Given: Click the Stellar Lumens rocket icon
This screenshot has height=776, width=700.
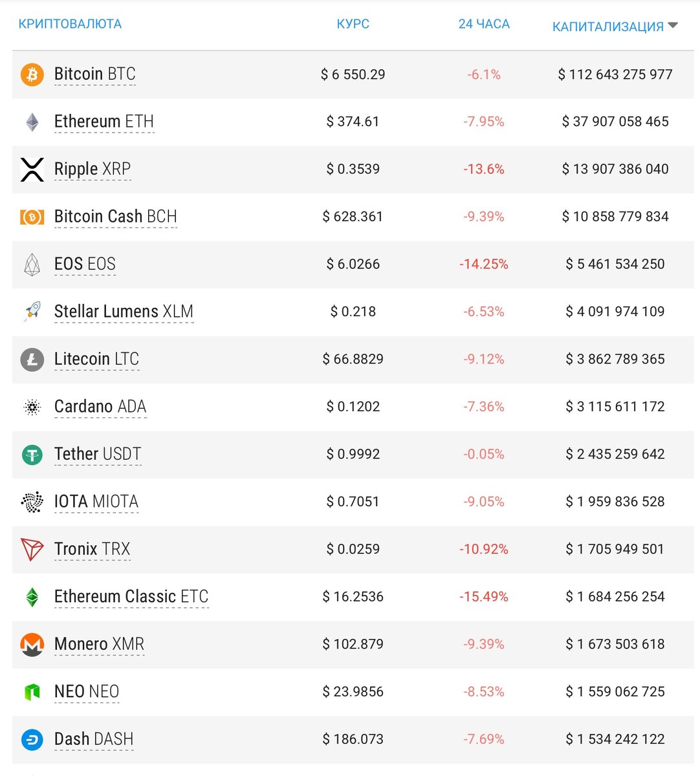Looking at the screenshot, I should [32, 312].
